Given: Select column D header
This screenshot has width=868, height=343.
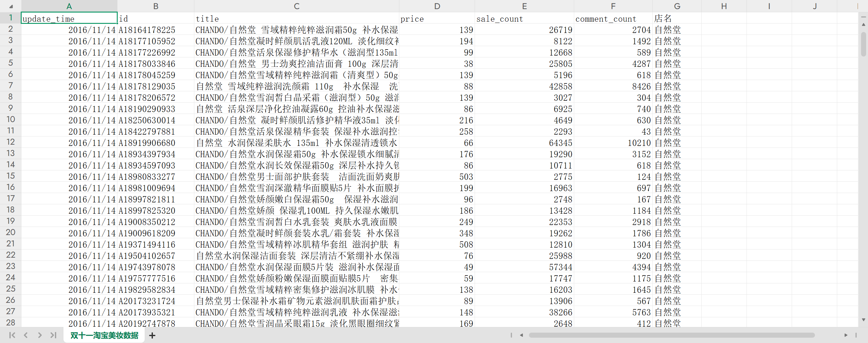Looking at the screenshot, I should 437,6.
